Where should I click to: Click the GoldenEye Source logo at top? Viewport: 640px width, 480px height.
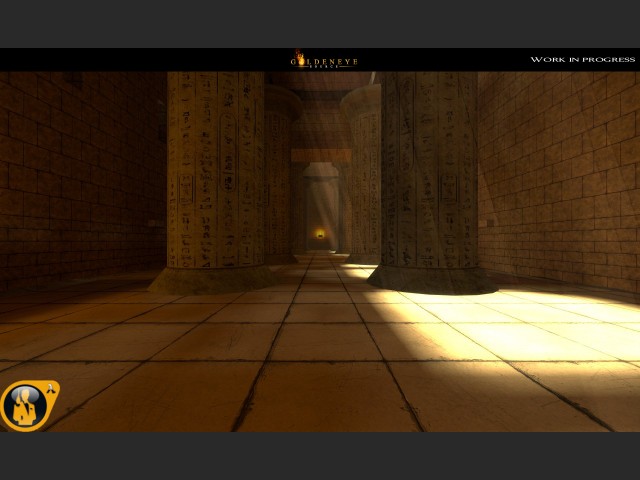(x=324, y=59)
